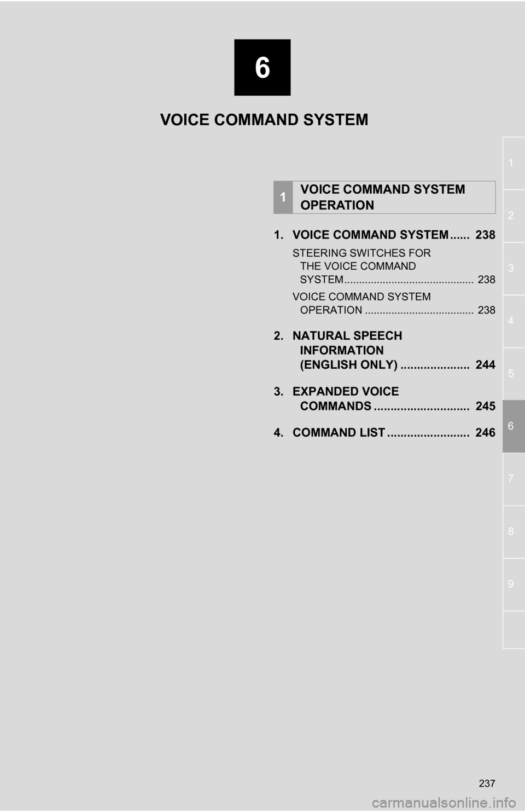This screenshot has height=812, width=525.
Task: Open chapter tab 7 on side index
Action: [x=514, y=479]
